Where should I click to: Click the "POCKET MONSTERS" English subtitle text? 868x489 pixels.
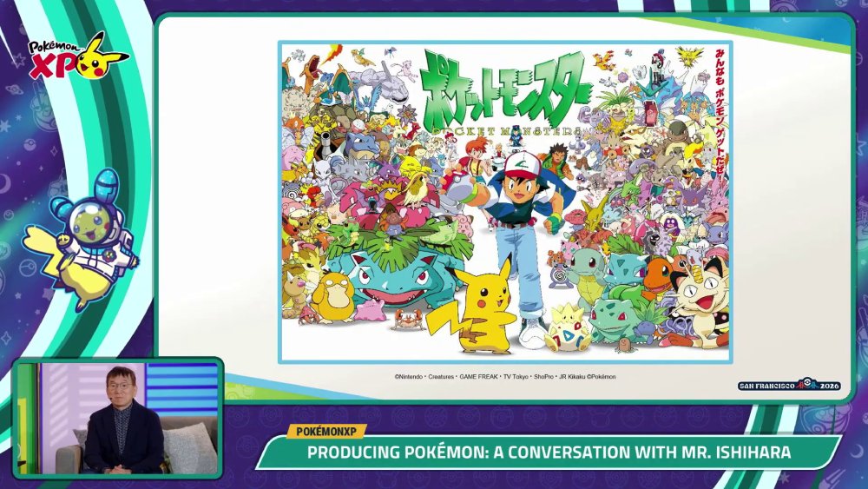click(507, 130)
